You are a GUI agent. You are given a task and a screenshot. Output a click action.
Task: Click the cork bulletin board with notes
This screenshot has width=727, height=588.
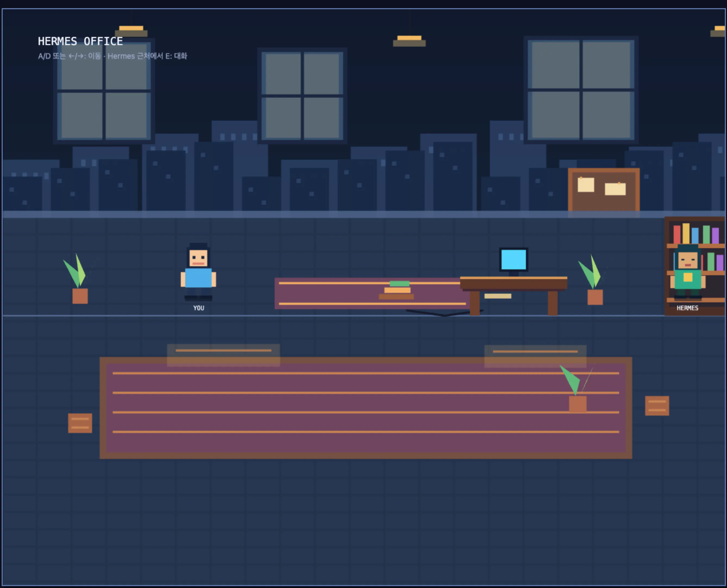(x=604, y=190)
